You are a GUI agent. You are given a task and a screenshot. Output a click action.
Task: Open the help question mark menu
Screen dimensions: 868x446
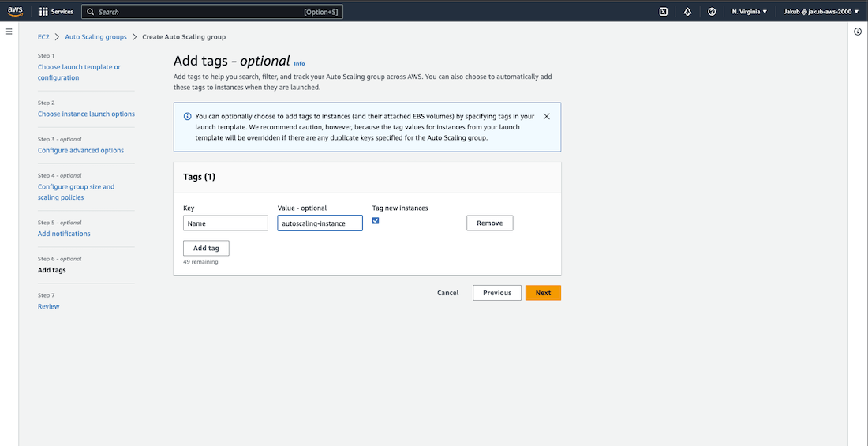(x=712, y=12)
